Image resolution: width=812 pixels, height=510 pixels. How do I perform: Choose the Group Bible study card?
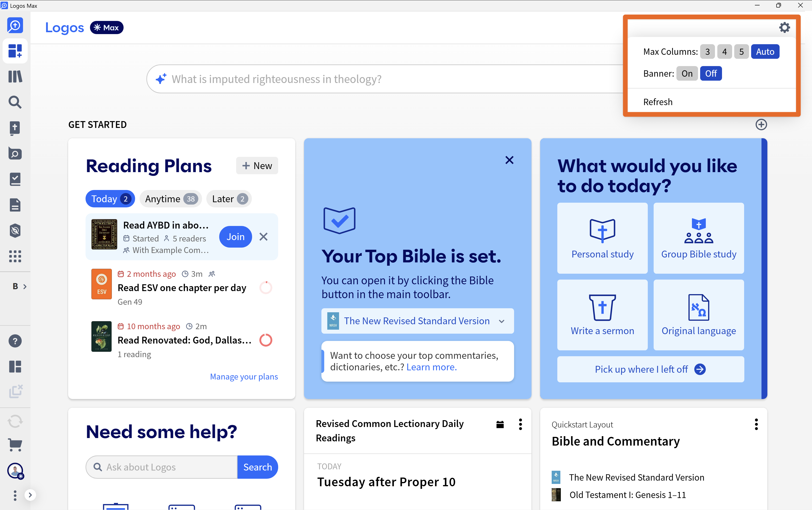coord(699,238)
